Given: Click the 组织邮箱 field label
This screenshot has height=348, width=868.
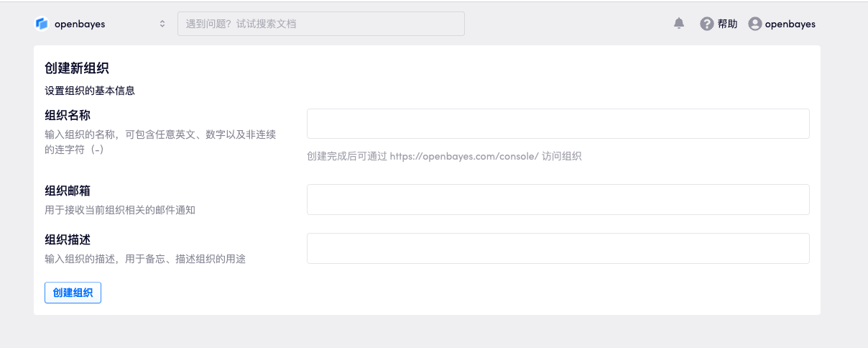Looking at the screenshot, I should pos(68,191).
